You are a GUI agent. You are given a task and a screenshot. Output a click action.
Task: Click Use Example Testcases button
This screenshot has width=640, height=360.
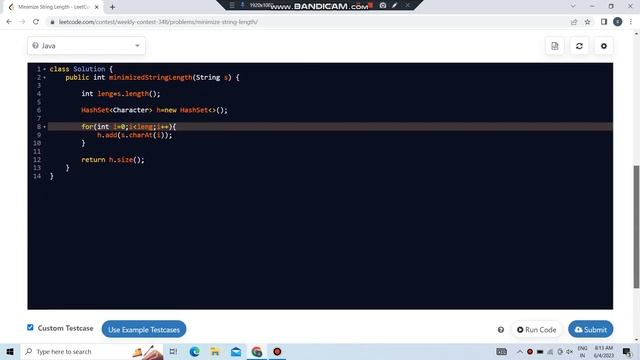144,329
